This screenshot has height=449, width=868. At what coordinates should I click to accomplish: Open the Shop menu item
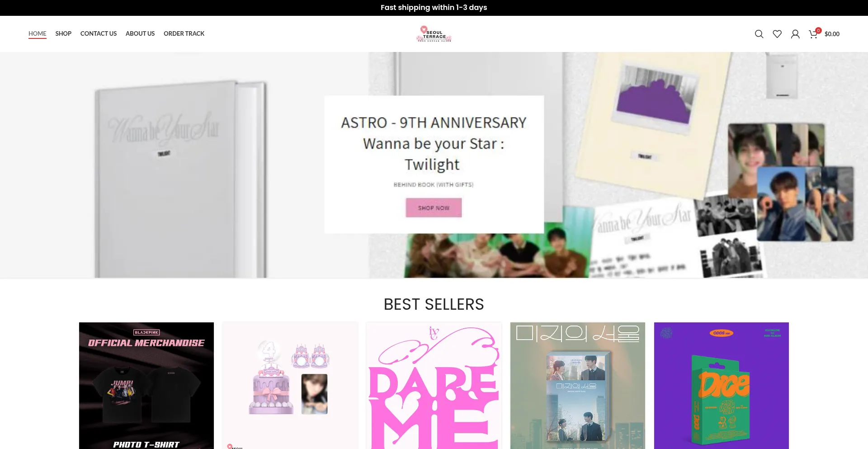point(63,33)
